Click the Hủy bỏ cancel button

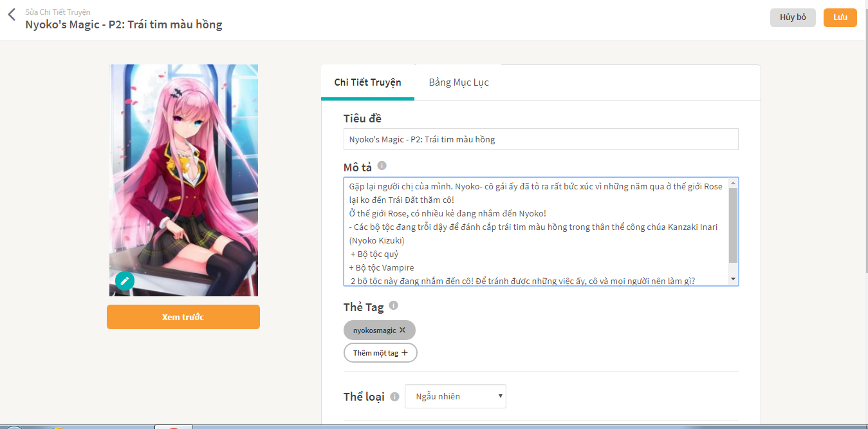click(x=793, y=17)
